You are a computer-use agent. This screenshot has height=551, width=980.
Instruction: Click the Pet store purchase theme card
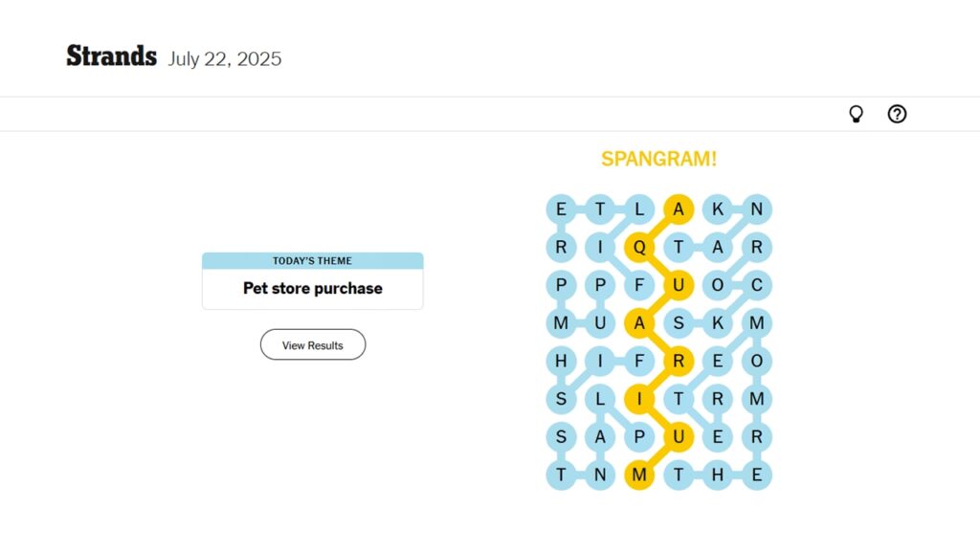click(x=312, y=288)
